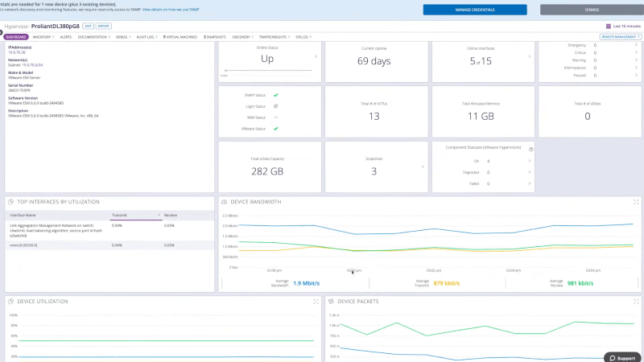Expand Device Packets chart fullscreen
The height and width of the screenshot is (362, 644).
[636, 301]
